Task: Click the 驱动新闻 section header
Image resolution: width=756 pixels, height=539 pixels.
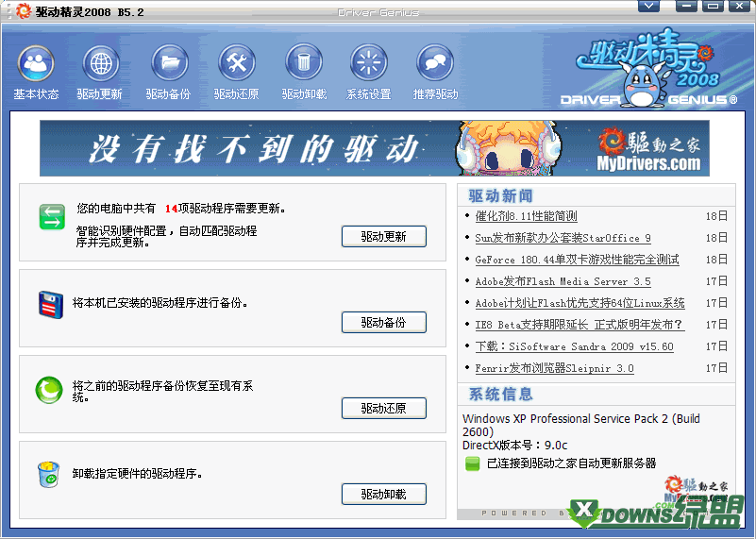Action: tap(500, 195)
